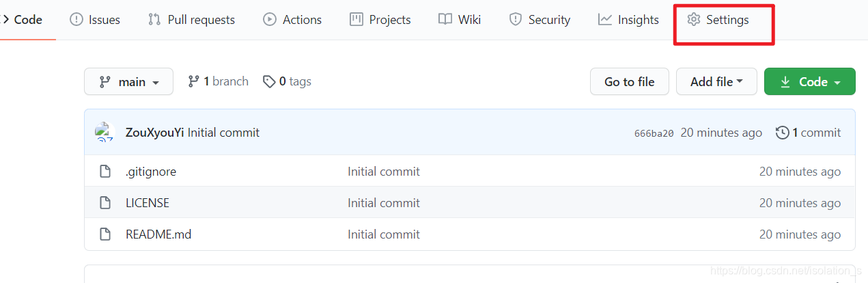Click the Insights graph icon
This screenshot has width=868, height=283.
click(605, 20)
